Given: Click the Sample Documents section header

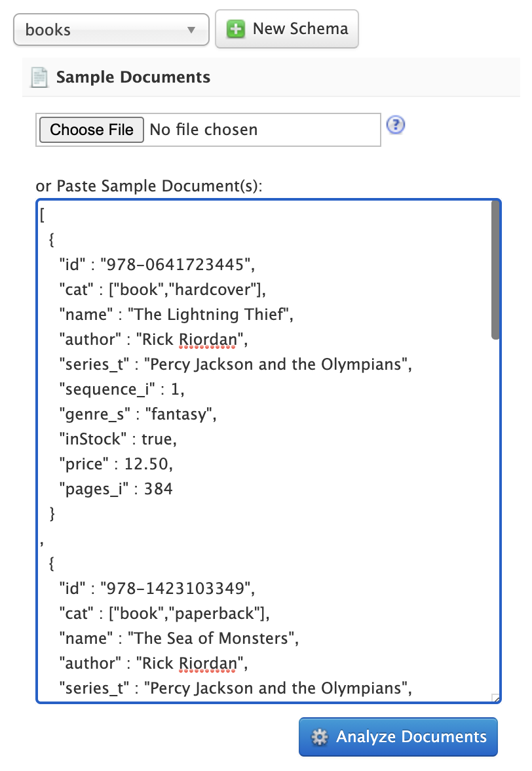Looking at the screenshot, I should click(133, 77).
